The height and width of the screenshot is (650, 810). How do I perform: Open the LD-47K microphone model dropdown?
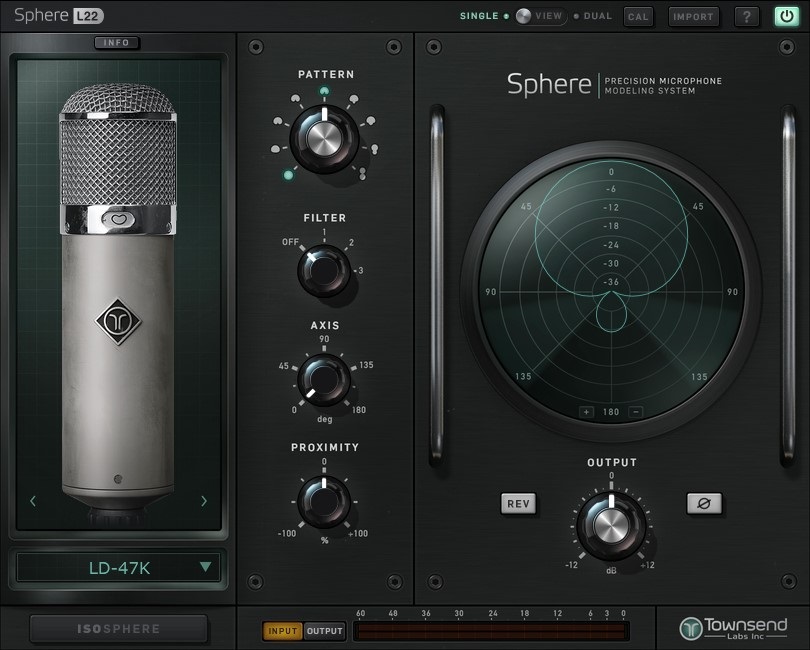119,568
